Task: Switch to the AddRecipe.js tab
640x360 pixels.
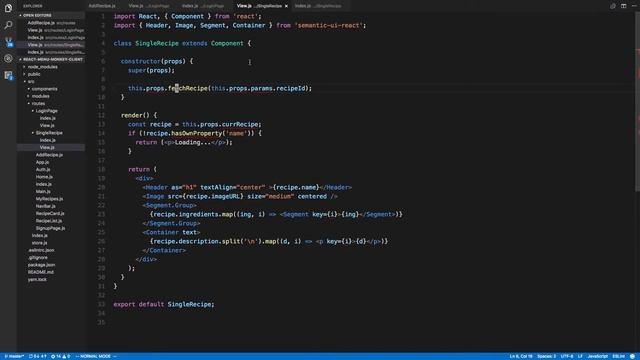Action: tap(102, 6)
